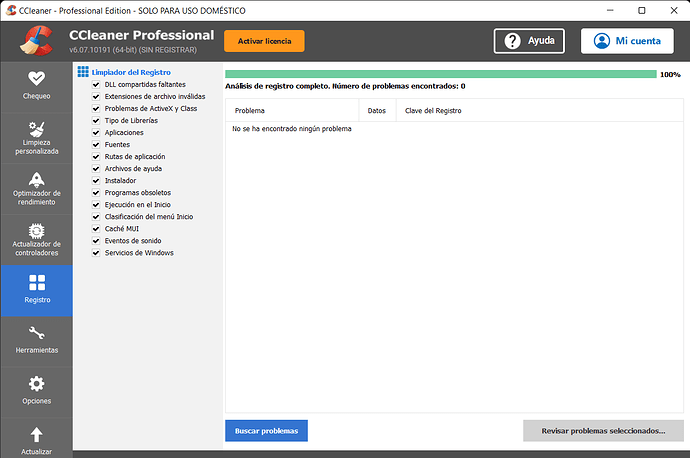Click the CCleaner logo in header
This screenshot has height=458, width=690.
(x=36, y=41)
